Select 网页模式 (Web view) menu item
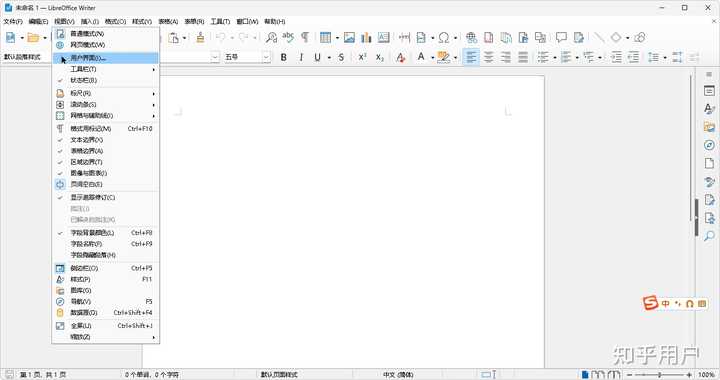Image resolution: width=720 pixels, height=380 pixels. pos(106,45)
